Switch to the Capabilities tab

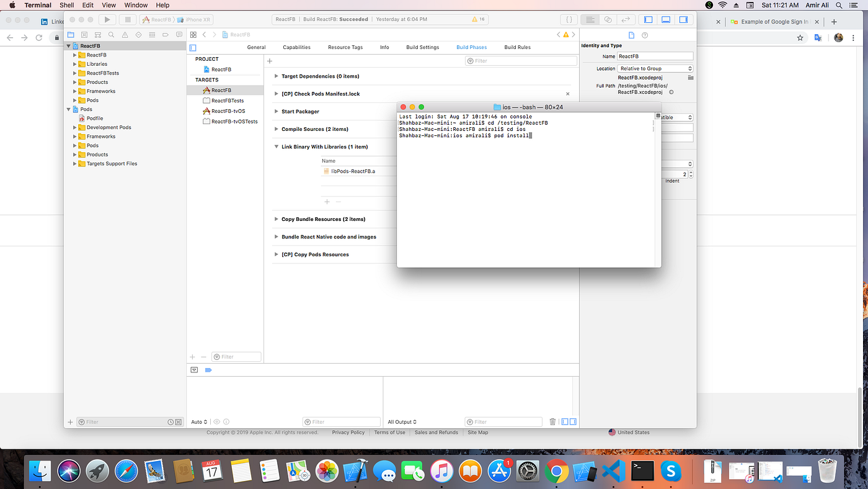(297, 47)
